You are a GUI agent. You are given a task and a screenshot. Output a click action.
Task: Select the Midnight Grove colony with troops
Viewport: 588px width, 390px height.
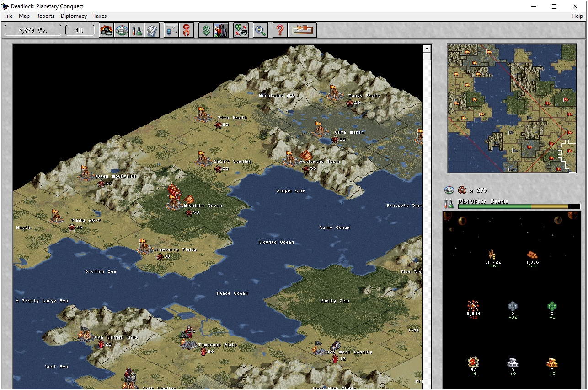(x=174, y=198)
